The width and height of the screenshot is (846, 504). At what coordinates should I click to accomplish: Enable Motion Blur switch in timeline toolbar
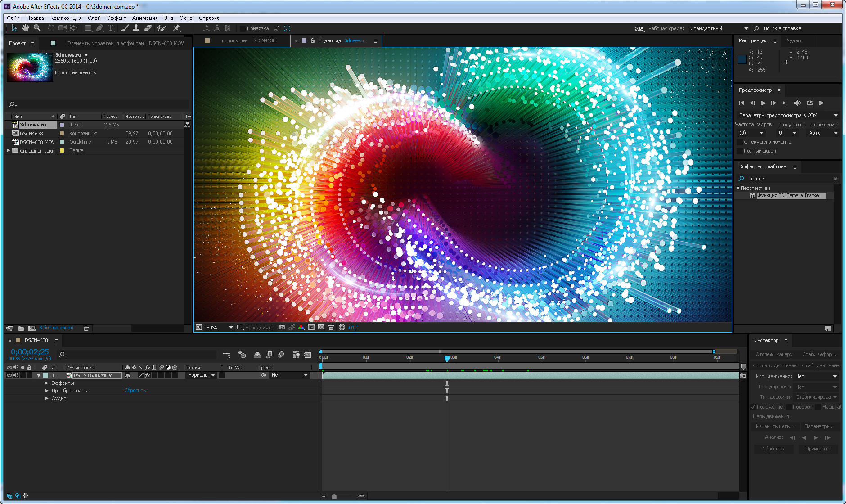pyautogui.click(x=281, y=355)
